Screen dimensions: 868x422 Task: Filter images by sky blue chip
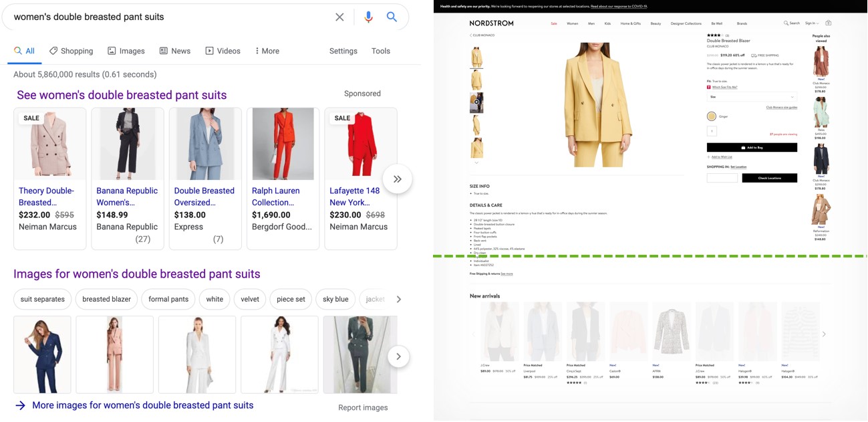coord(335,299)
